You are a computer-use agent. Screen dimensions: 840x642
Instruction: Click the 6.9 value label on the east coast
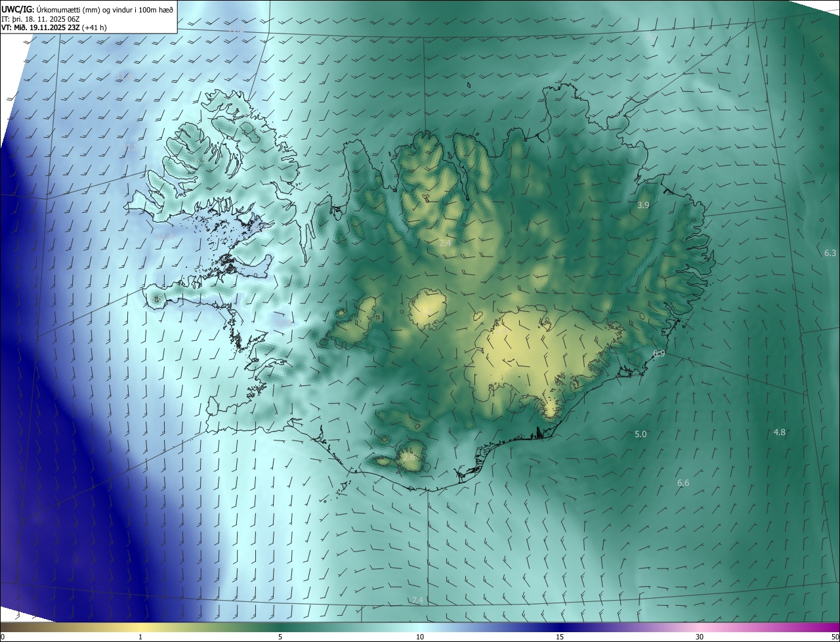(x=659, y=353)
